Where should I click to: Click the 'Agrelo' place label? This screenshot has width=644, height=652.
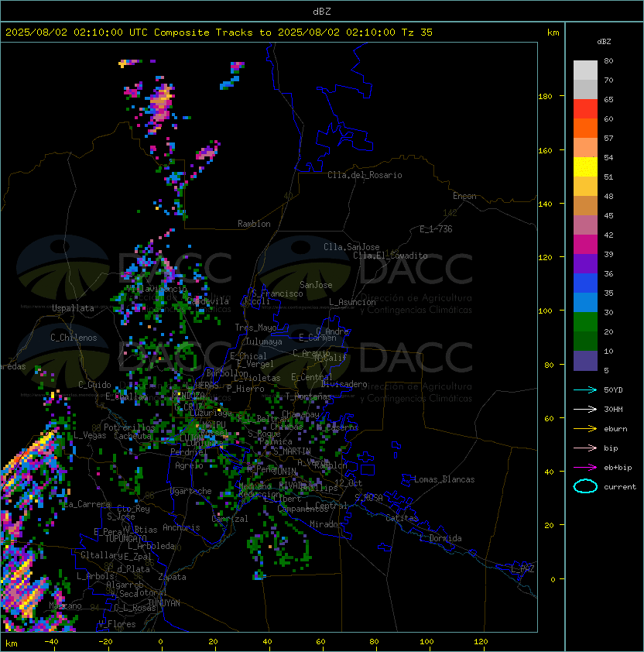click(x=189, y=465)
